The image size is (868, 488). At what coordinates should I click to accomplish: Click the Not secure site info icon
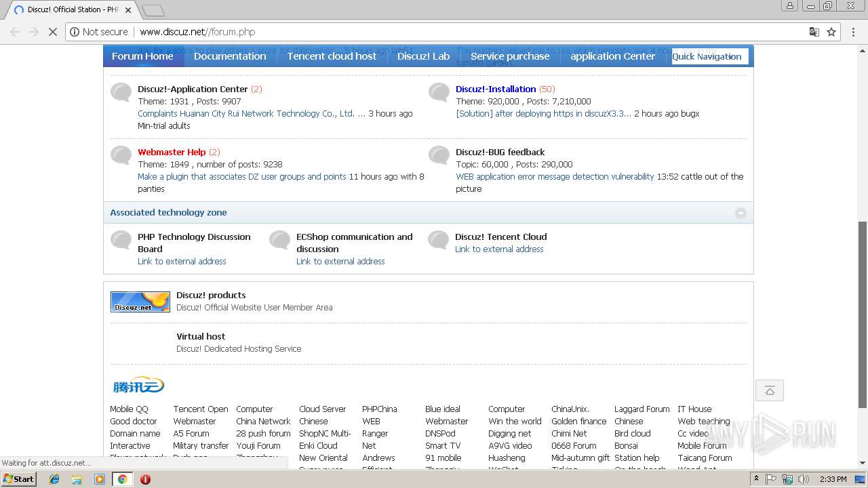(75, 32)
